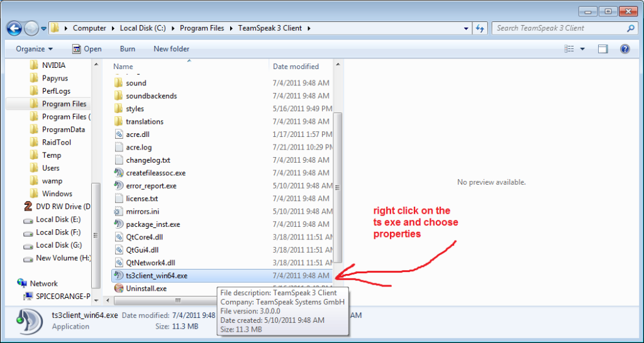Click the Refresh address bar button

click(x=480, y=28)
